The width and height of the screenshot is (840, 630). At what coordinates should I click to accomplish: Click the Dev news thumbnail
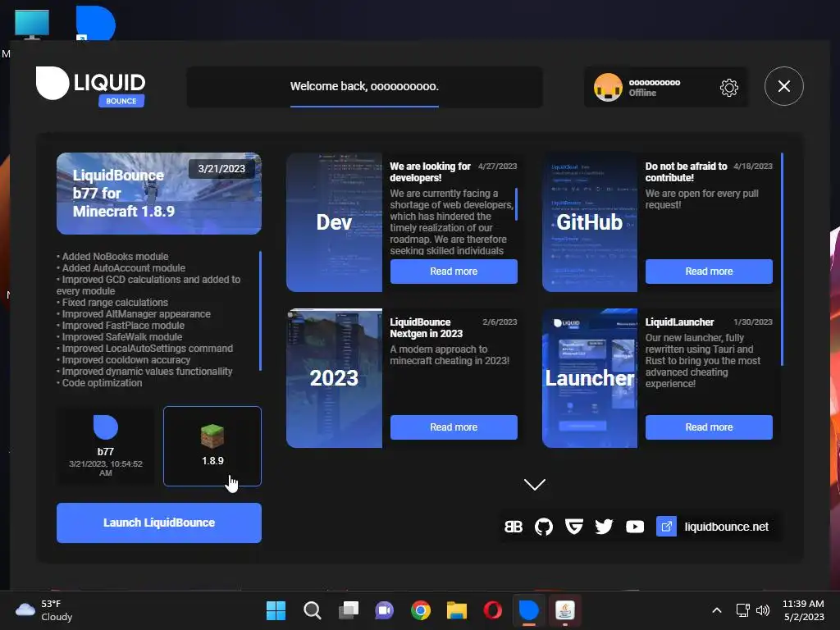click(x=335, y=222)
